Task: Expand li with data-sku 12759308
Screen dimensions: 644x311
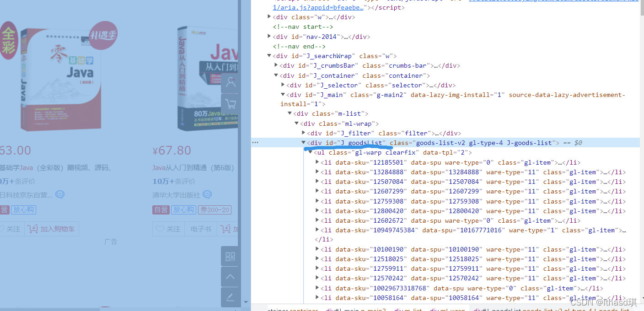Action: pyautogui.click(x=317, y=201)
